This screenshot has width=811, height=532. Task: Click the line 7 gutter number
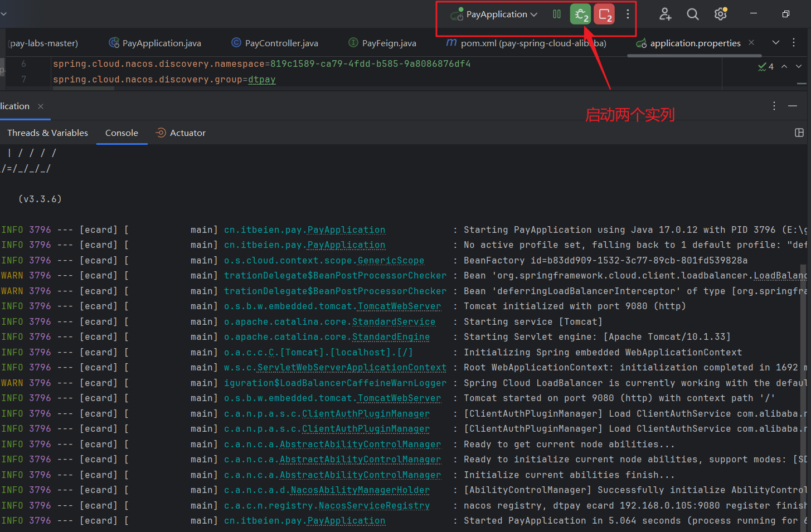click(x=23, y=79)
